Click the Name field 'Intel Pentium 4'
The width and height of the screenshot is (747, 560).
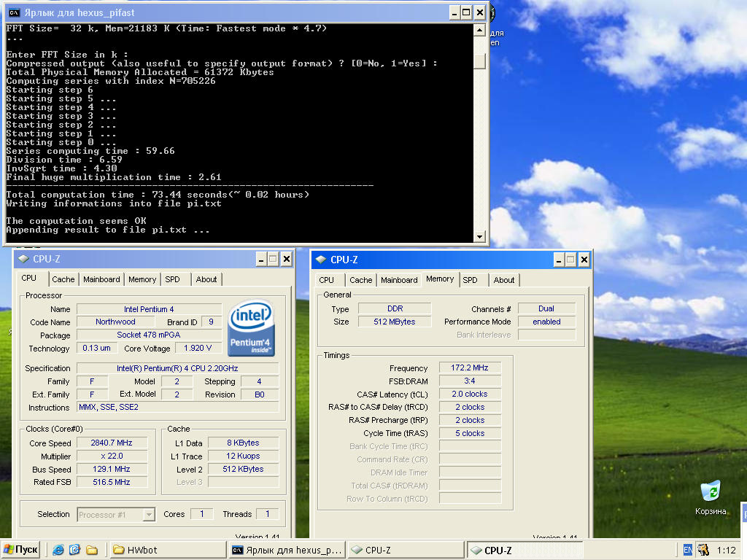point(149,309)
